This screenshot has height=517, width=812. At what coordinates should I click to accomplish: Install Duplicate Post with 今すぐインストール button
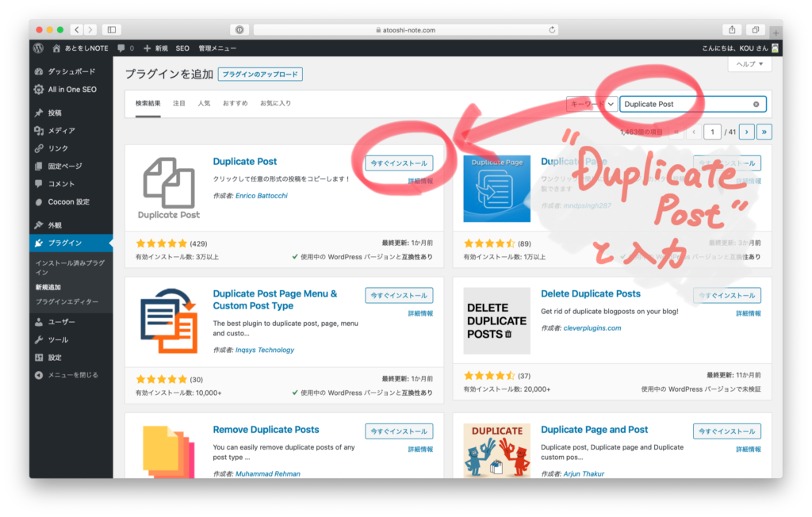399,163
